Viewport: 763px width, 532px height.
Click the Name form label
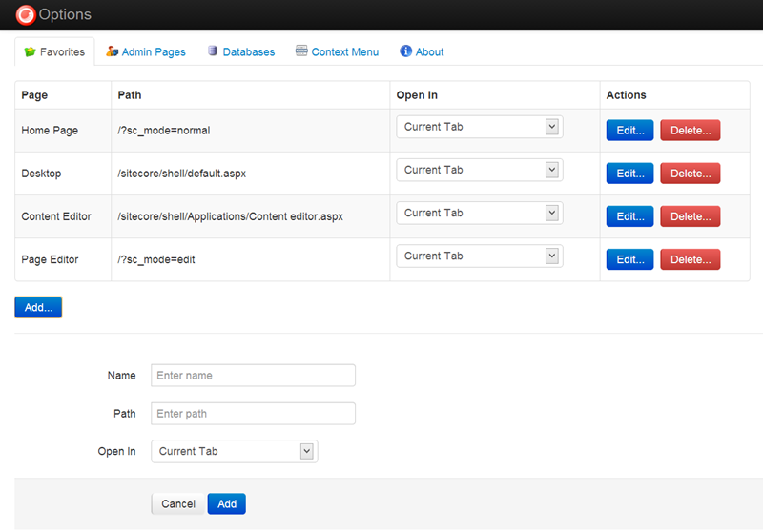pyautogui.click(x=122, y=376)
